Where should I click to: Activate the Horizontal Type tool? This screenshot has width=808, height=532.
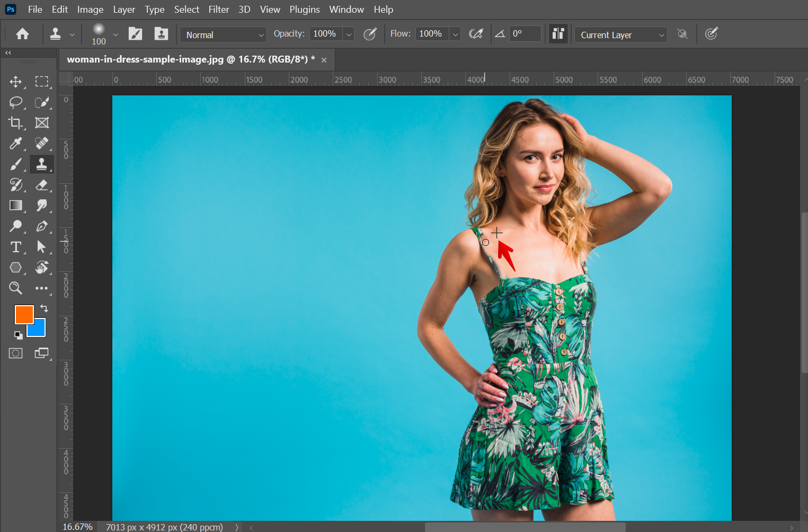point(15,247)
